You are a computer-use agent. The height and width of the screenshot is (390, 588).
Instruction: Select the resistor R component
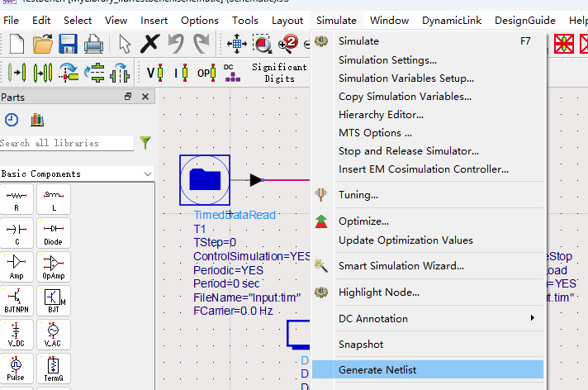click(x=17, y=199)
